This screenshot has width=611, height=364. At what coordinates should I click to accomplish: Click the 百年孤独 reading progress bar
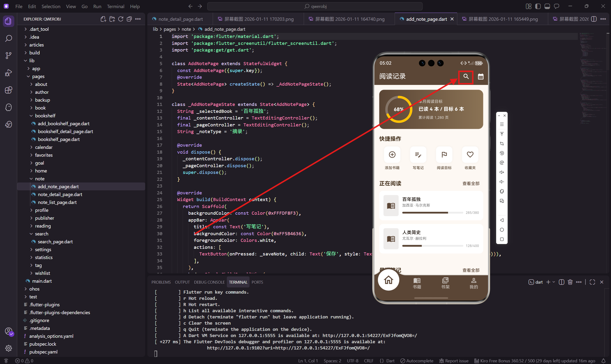pyautogui.click(x=432, y=213)
